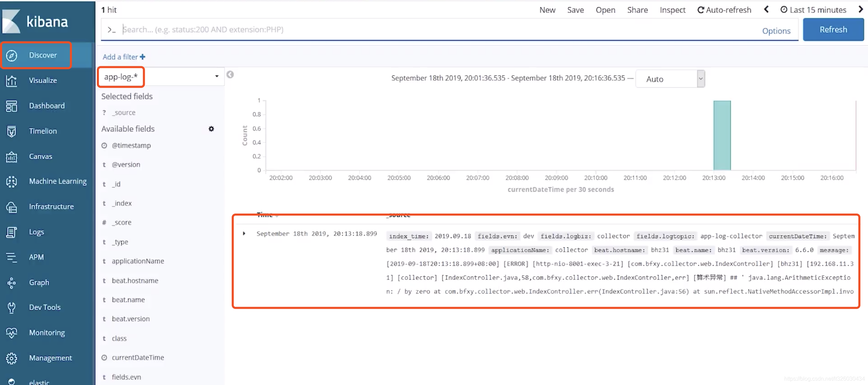Enable the @timestamp field
Image resolution: width=868 pixels, height=385 pixels.
click(x=131, y=145)
